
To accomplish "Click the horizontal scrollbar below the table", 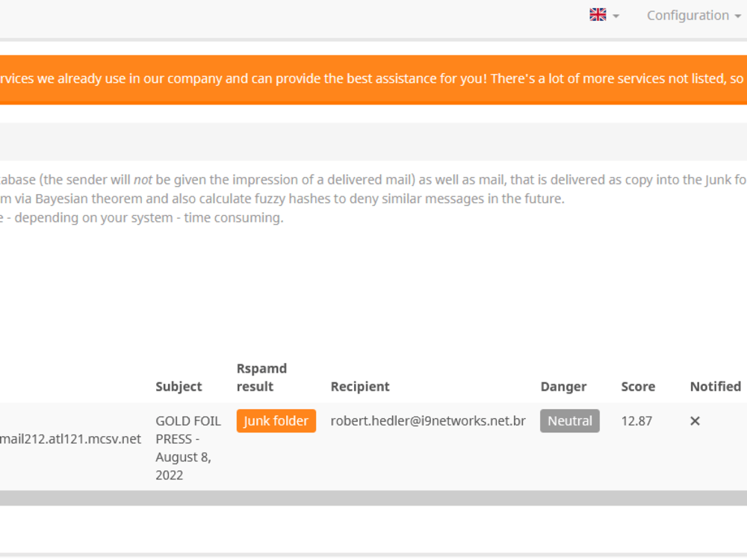I will [x=373, y=495].
